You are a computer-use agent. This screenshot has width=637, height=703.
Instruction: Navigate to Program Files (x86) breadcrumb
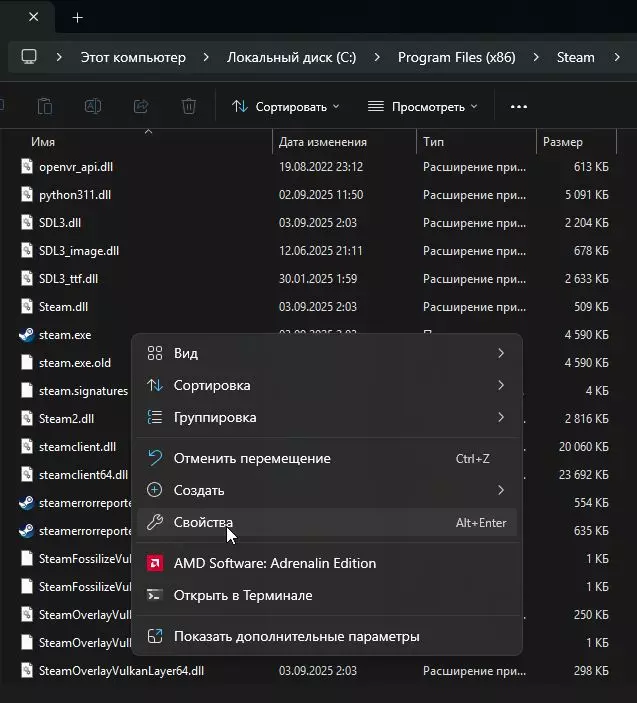(456, 57)
